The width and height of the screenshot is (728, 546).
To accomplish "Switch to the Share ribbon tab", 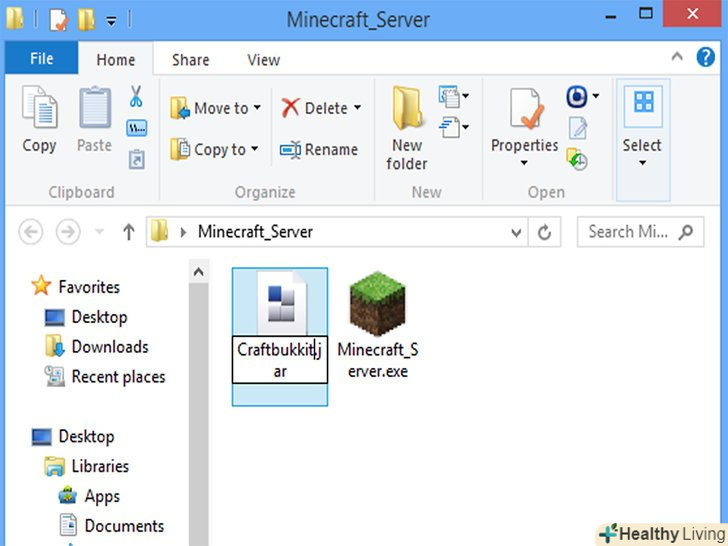I will (x=190, y=60).
